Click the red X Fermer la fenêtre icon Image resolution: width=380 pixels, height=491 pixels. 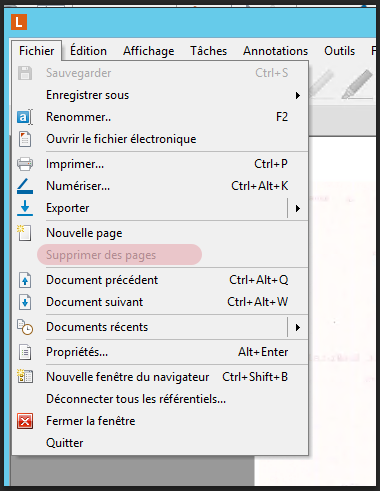point(25,421)
